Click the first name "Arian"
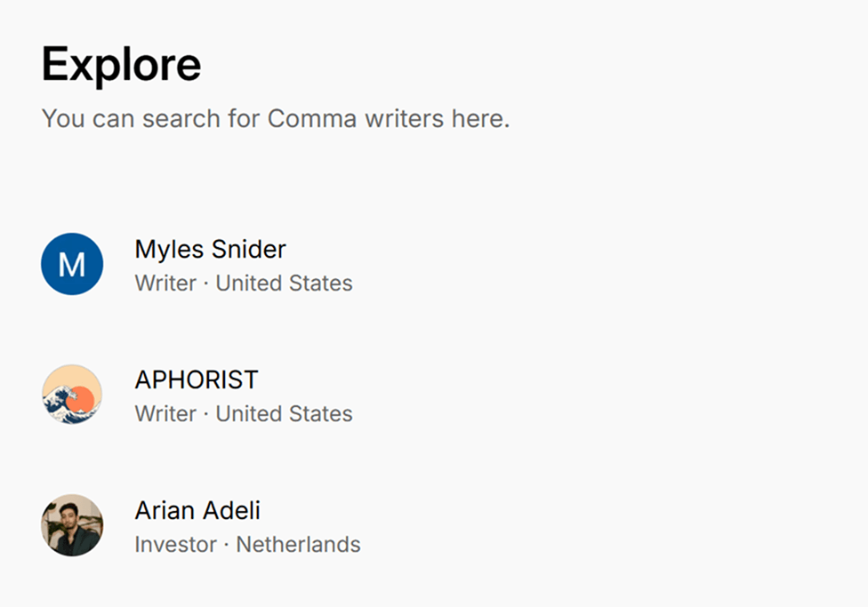This screenshot has width=868, height=607. (x=164, y=511)
